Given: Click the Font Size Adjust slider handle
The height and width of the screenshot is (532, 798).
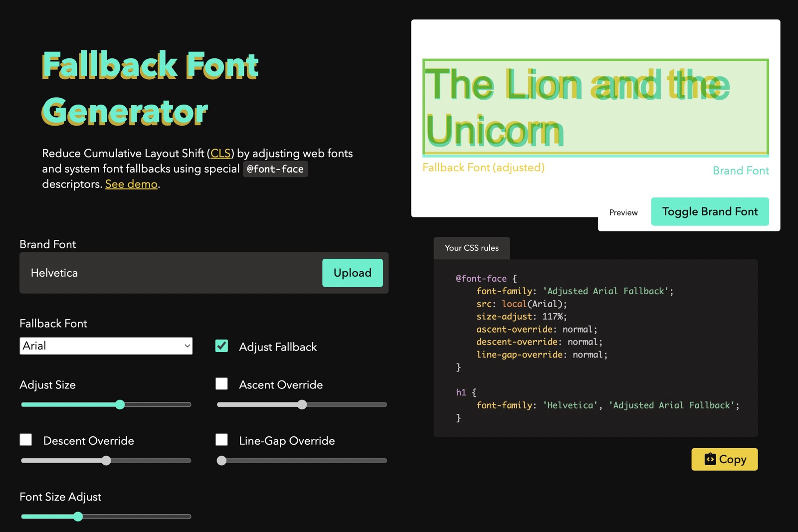Looking at the screenshot, I should click(x=78, y=517).
